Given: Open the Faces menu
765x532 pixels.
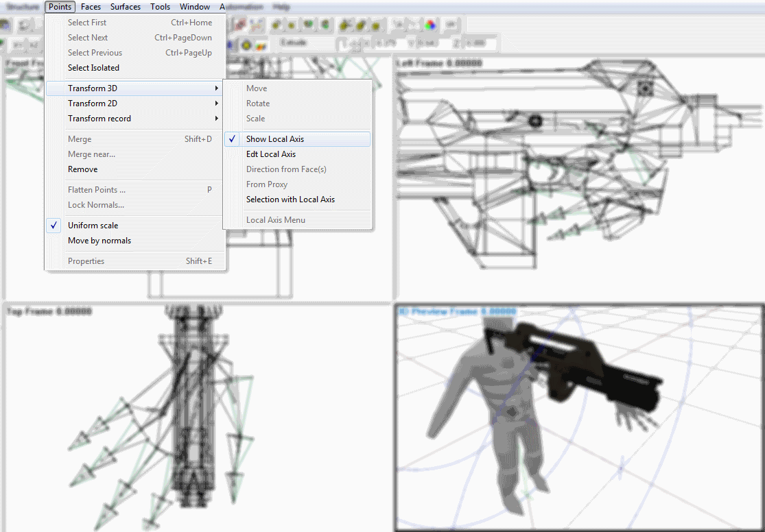Looking at the screenshot, I should [x=91, y=7].
